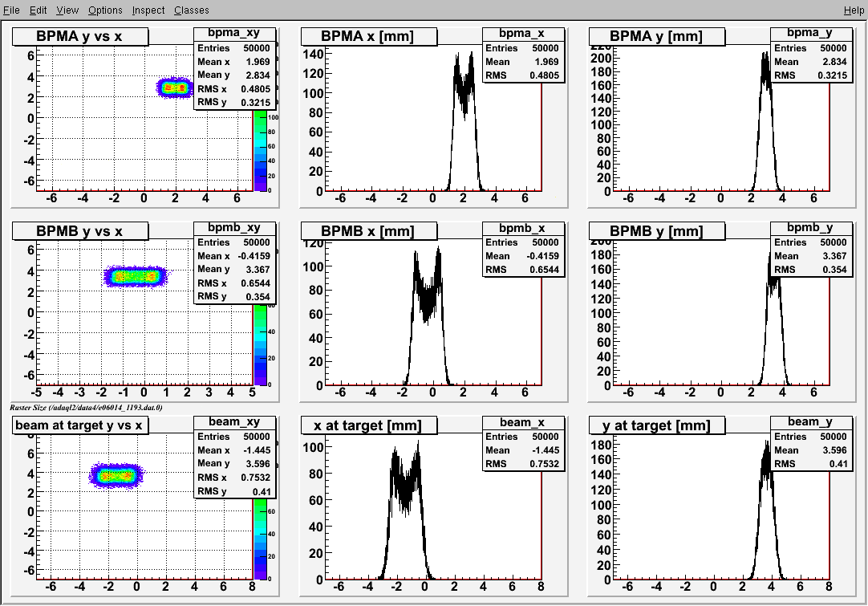Click the y at target histogram peak
This screenshot has height=606, width=868.
coord(767,510)
